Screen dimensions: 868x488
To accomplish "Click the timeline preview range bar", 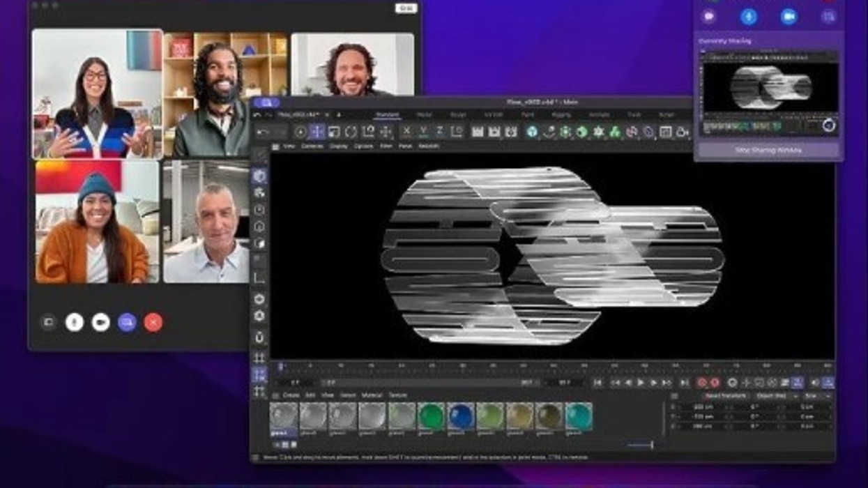I will click(x=430, y=383).
